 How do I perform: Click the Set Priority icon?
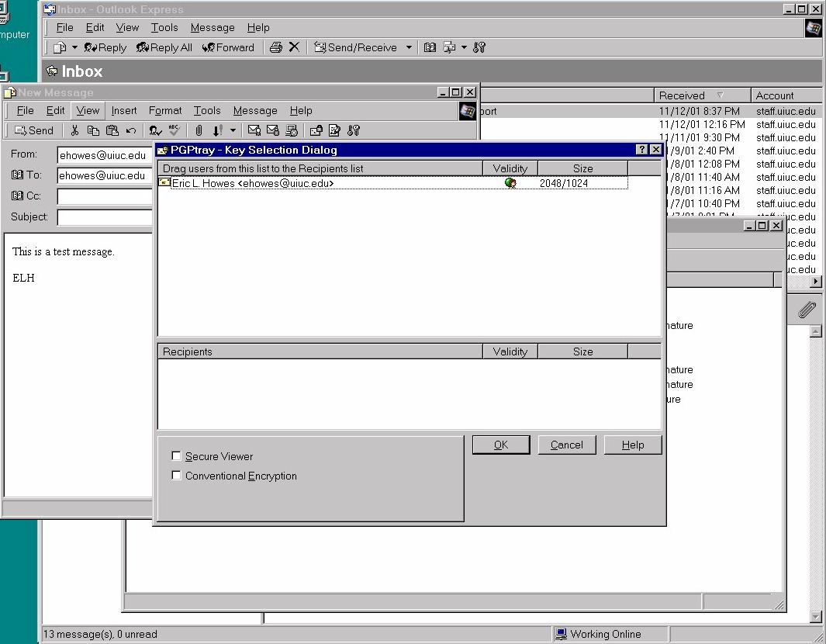pyautogui.click(x=218, y=130)
